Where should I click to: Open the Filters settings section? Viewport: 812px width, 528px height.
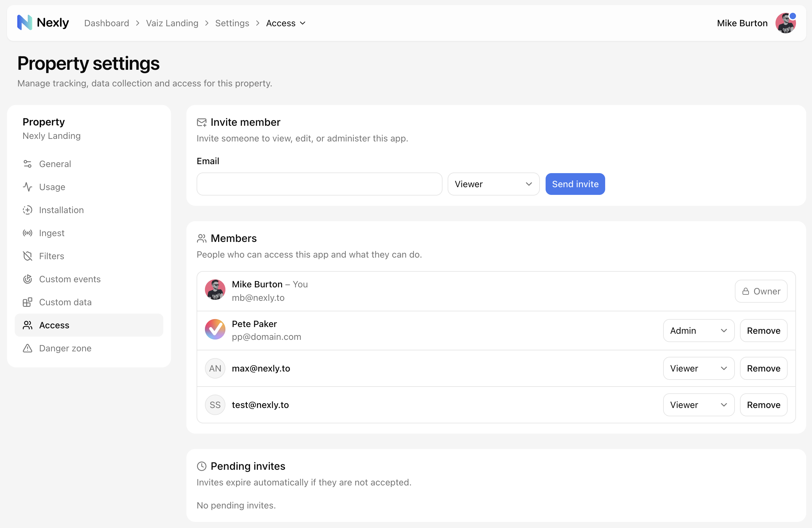click(x=89, y=256)
